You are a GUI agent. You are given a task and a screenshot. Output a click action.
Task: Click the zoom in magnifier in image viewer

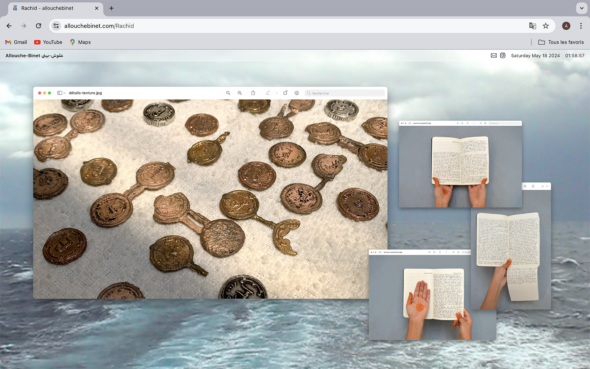[x=240, y=93]
